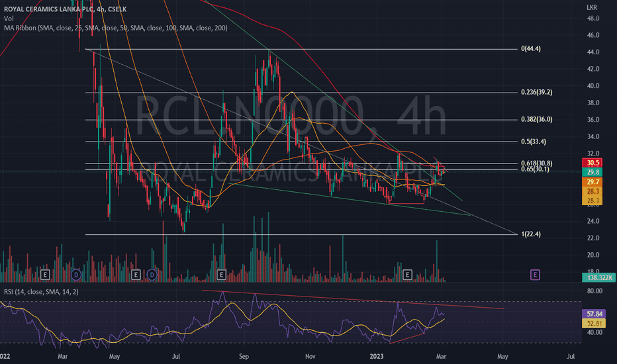617x364 pixels.
Task: Click the earnings E marker before Sep 2022
Action: (221, 275)
